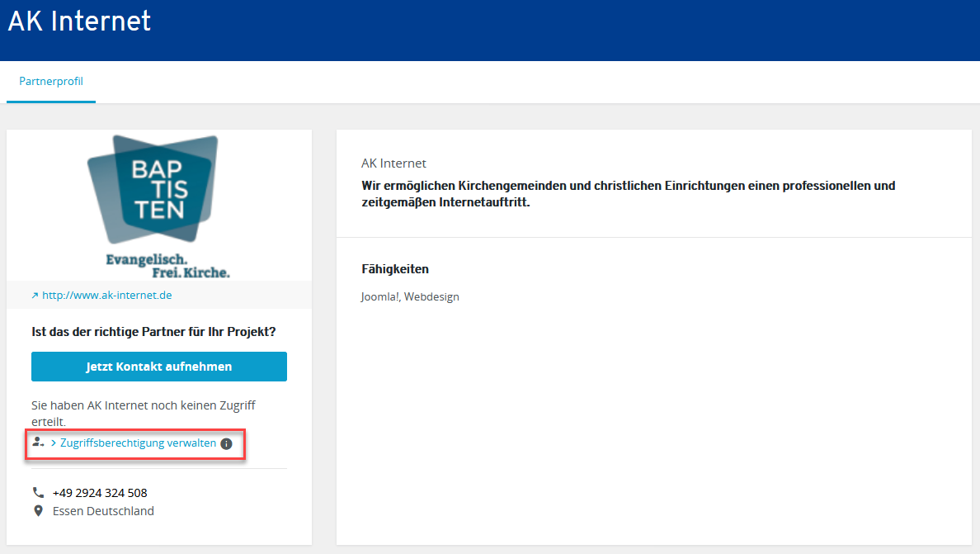The width and height of the screenshot is (980, 554).
Task: Click the Fähigkeiten section heading
Action: tap(394, 268)
